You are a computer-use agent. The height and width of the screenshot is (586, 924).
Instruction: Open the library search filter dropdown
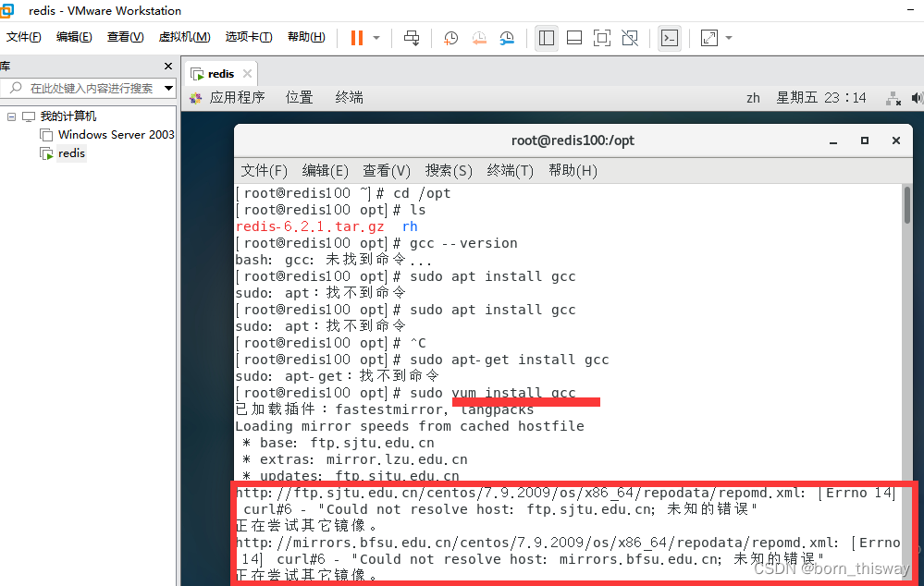169,89
